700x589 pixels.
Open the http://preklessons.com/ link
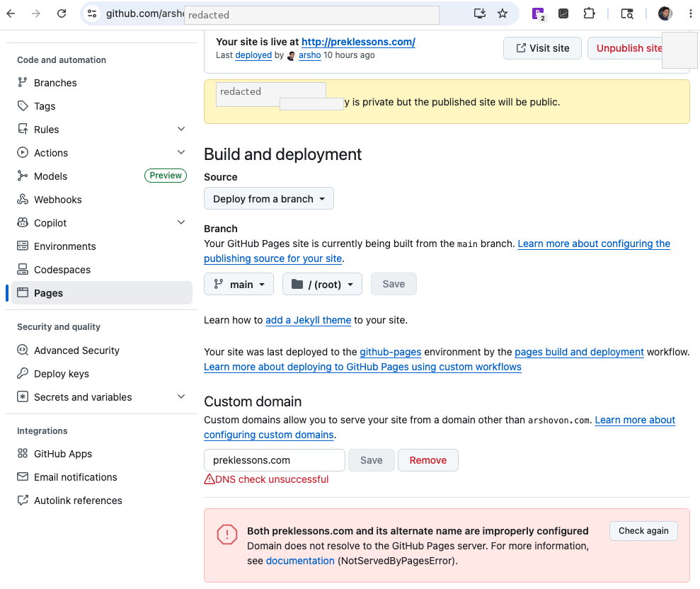click(x=358, y=42)
